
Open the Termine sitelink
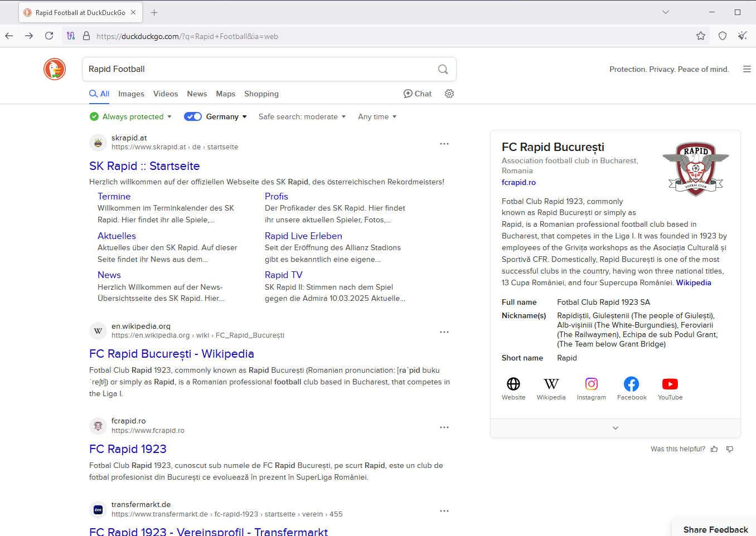[x=114, y=196]
